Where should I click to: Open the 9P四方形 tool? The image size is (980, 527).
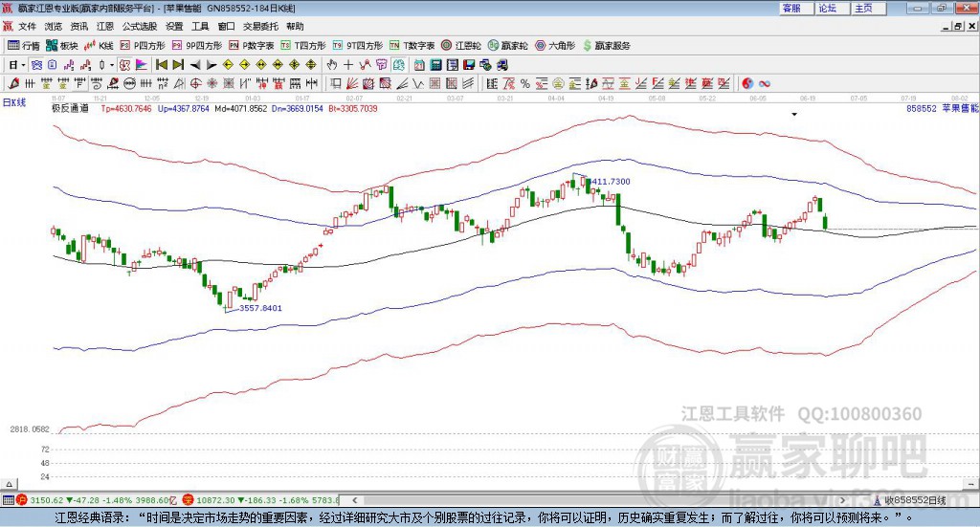(197, 46)
